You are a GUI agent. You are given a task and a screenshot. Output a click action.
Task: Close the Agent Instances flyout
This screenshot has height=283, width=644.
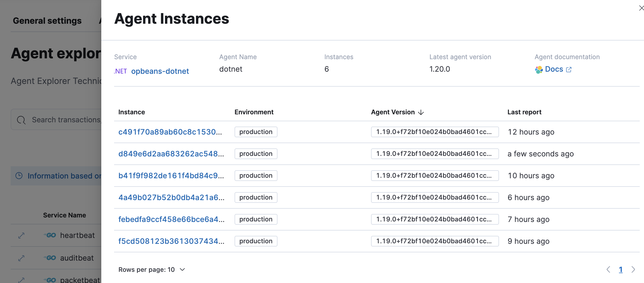click(641, 8)
